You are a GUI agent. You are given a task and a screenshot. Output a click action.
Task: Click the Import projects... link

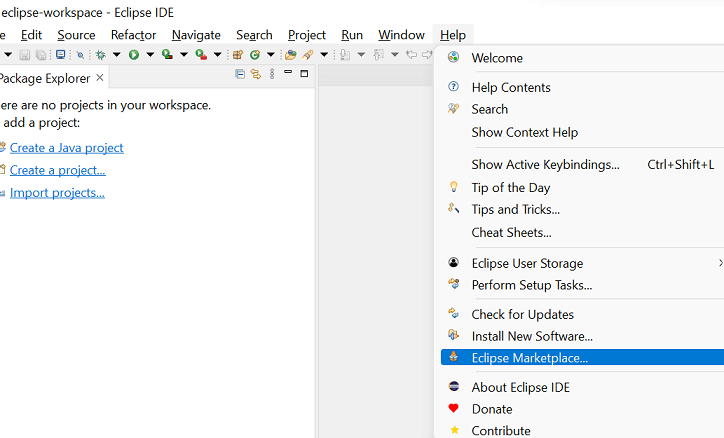57,193
